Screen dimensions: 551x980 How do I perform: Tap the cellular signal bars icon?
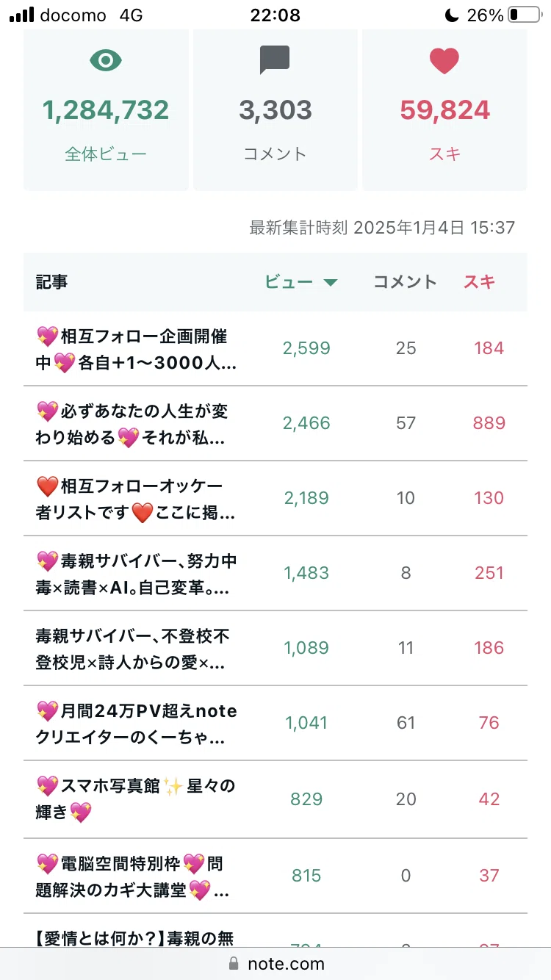coord(22,15)
